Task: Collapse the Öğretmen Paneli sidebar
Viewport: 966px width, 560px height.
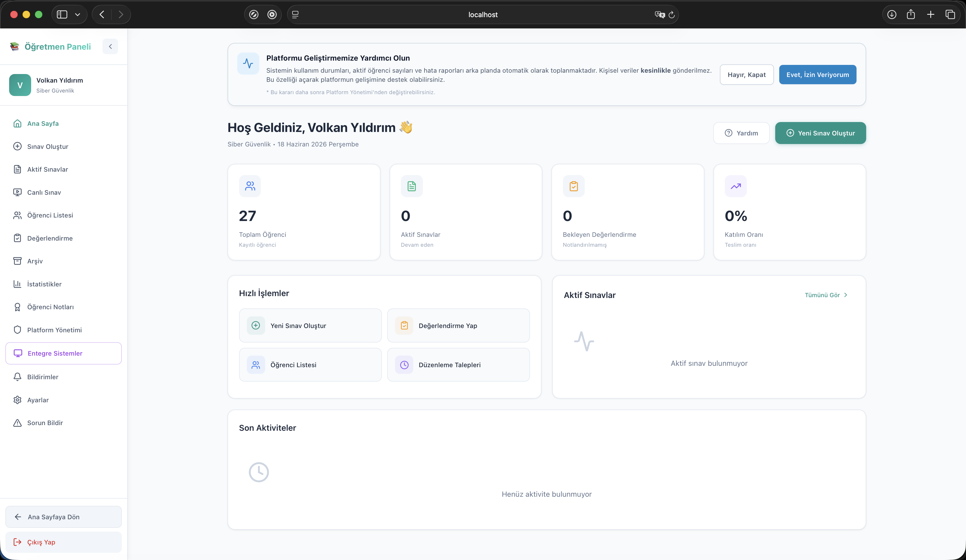Action: pos(110,46)
